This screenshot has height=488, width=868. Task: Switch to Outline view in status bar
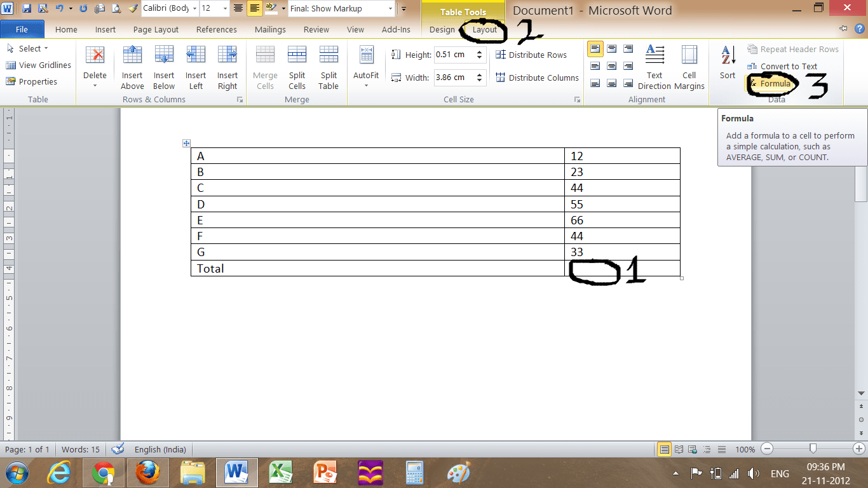coord(707,449)
